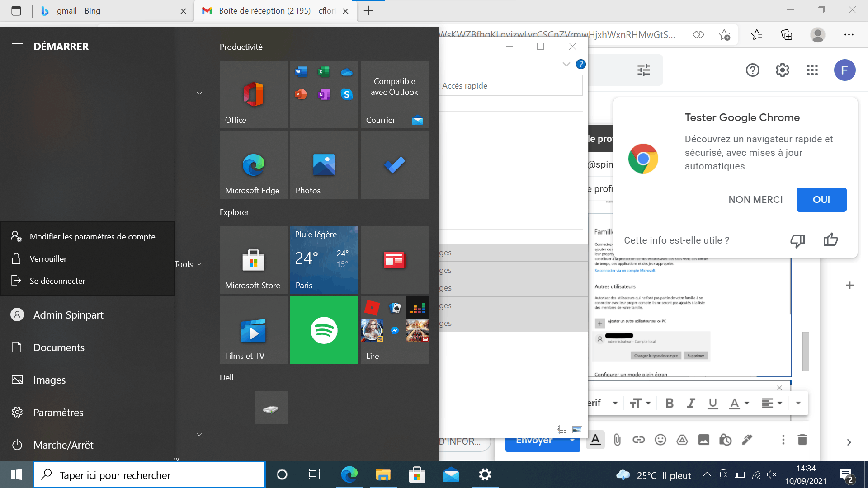868x488 pixels.
Task: Click the insert emoji icon
Action: (660, 440)
